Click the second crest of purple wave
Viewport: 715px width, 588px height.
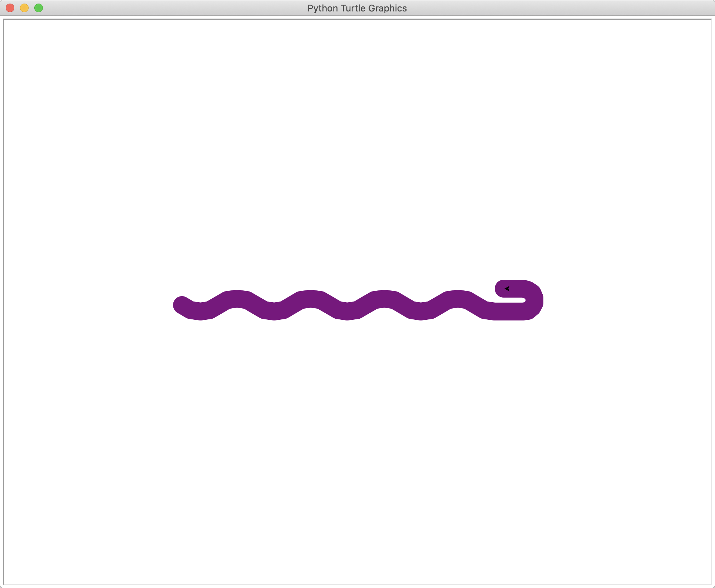tap(311, 298)
